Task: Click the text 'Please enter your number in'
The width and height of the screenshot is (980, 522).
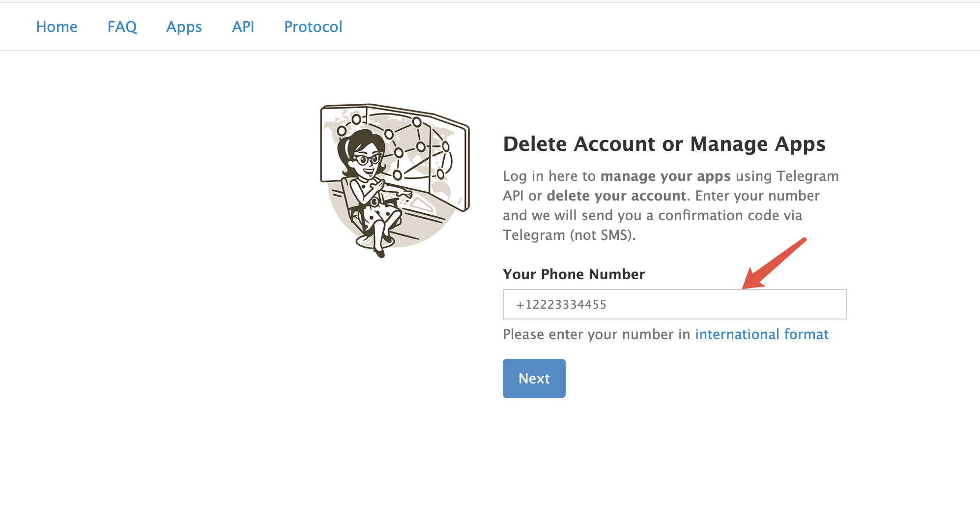Action: (x=597, y=334)
